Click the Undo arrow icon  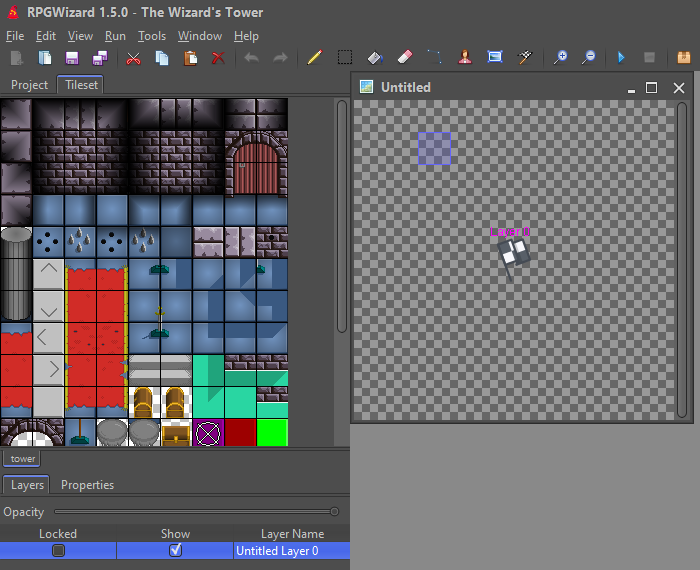[251, 58]
